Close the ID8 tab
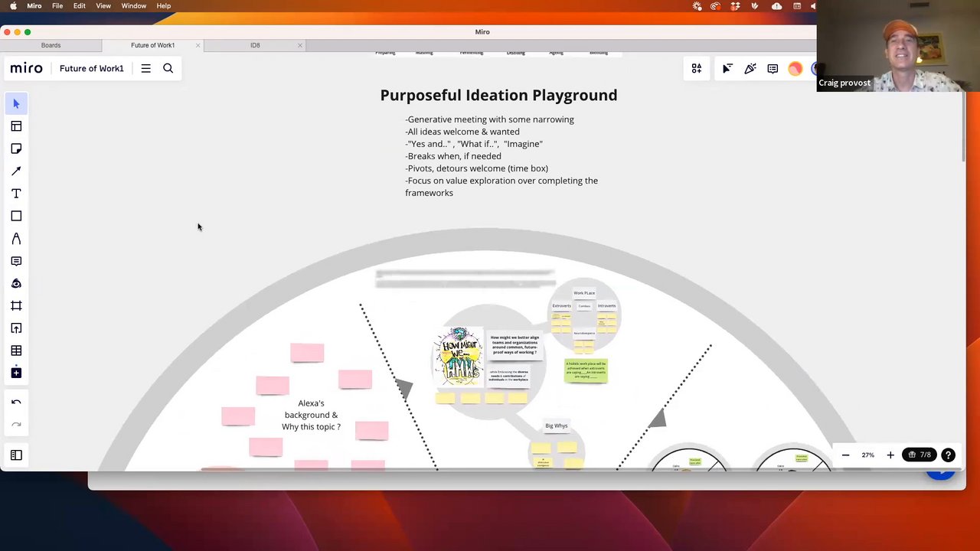Screen dimensions: 980x551 click(x=299, y=45)
